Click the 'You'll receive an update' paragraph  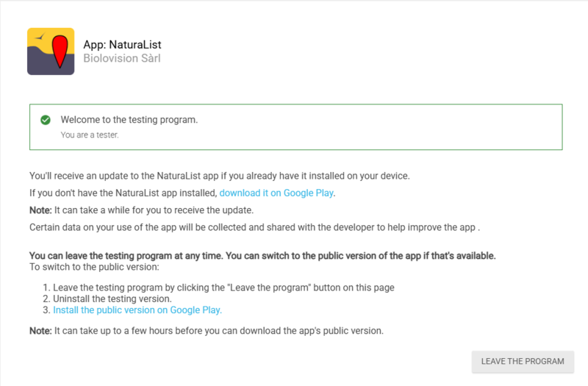click(x=219, y=176)
